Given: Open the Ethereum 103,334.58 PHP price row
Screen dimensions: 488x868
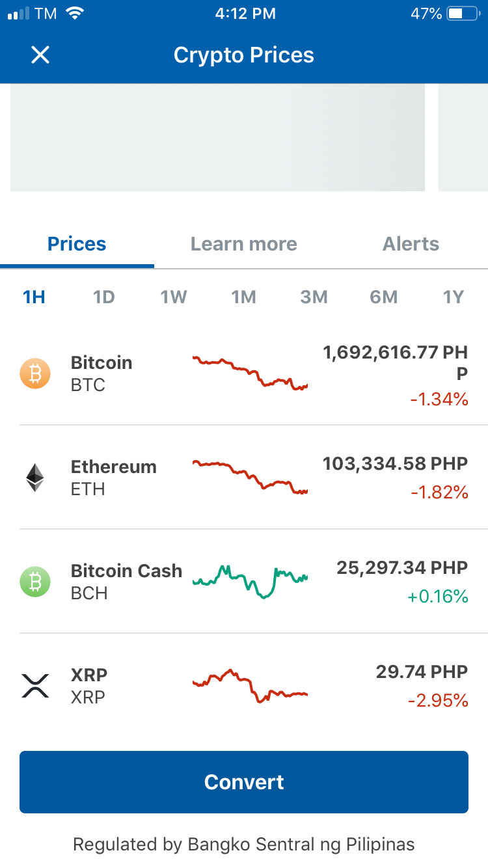Looking at the screenshot, I should [244, 478].
